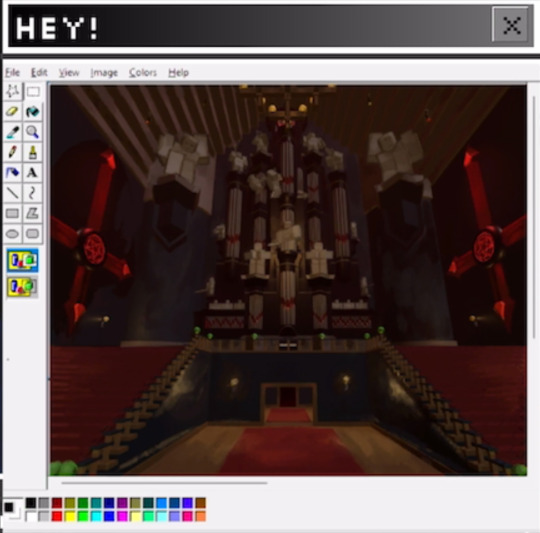Choose the Pencil tool
Screen dimensions: 540x533
(x=13, y=152)
